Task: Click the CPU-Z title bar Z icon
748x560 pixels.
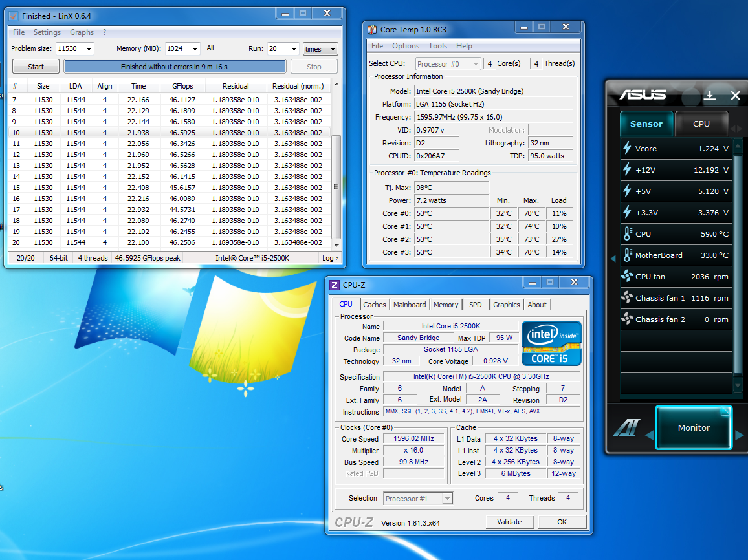Action: coord(335,285)
